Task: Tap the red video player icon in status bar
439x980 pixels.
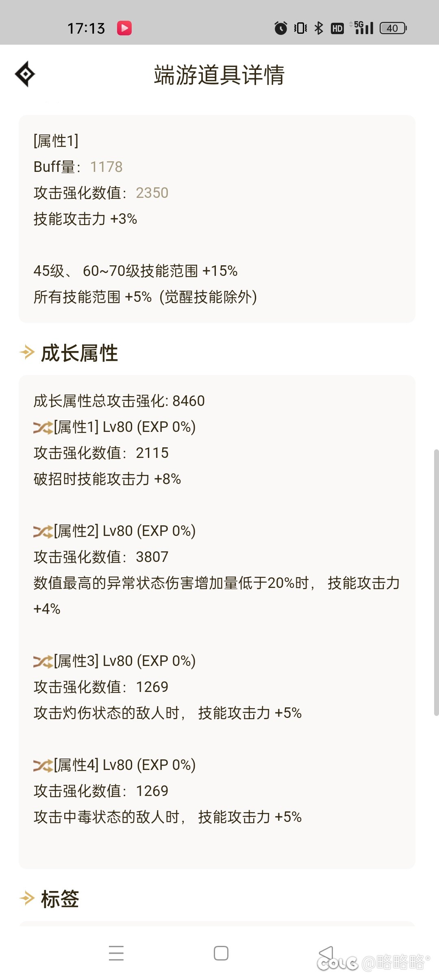Action: 125,28
